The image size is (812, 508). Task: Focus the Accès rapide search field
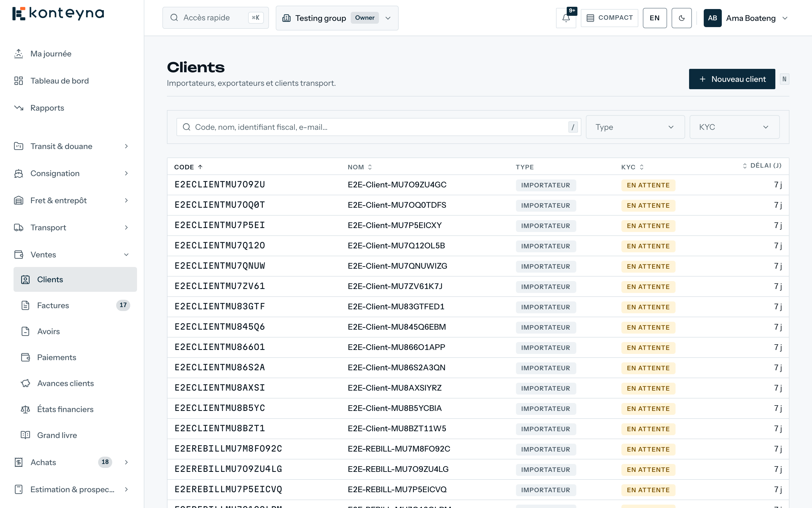coord(215,18)
